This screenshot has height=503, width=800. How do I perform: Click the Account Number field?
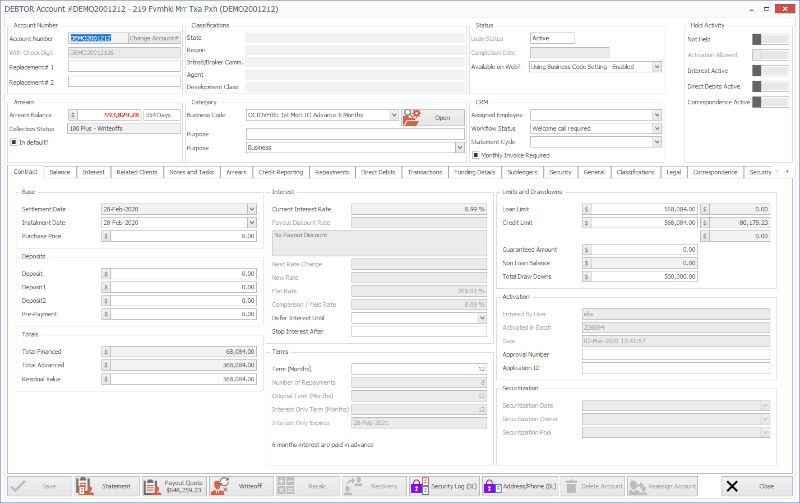(x=98, y=38)
